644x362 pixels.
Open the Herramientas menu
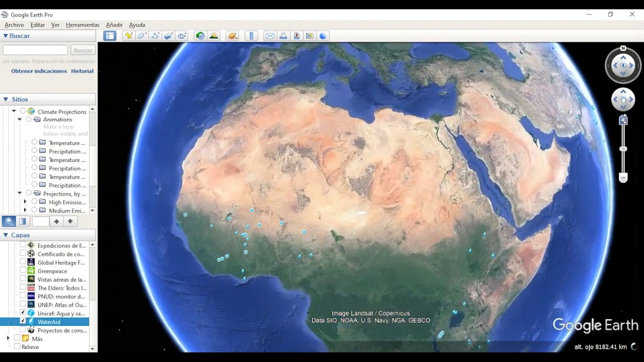click(x=83, y=25)
